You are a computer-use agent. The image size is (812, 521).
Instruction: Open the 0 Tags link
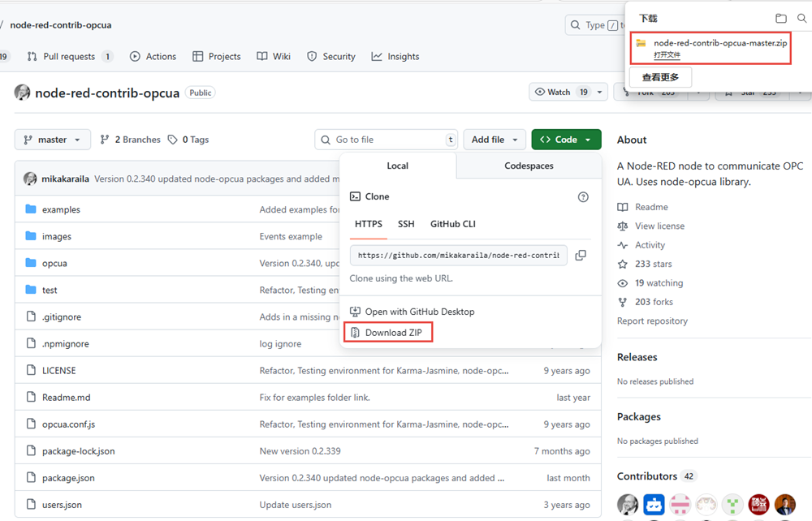point(188,140)
